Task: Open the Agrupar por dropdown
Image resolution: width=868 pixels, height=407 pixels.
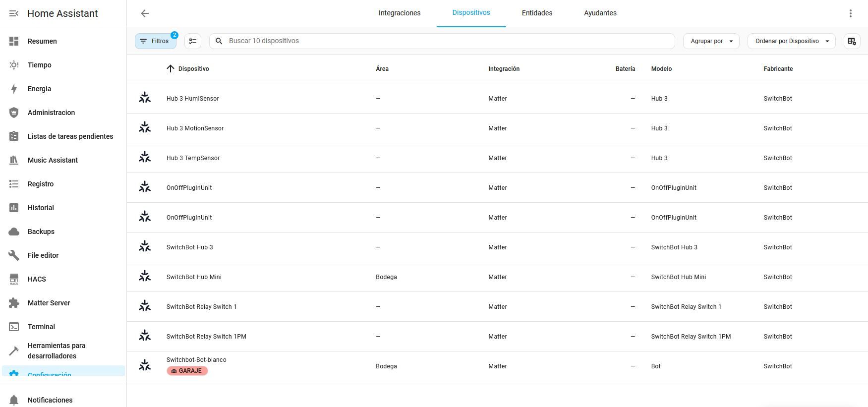Action: (711, 41)
